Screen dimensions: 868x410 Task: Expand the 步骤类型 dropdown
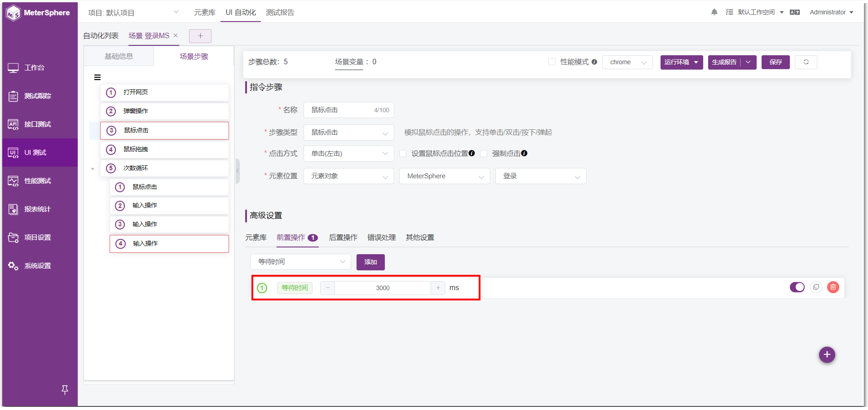349,132
